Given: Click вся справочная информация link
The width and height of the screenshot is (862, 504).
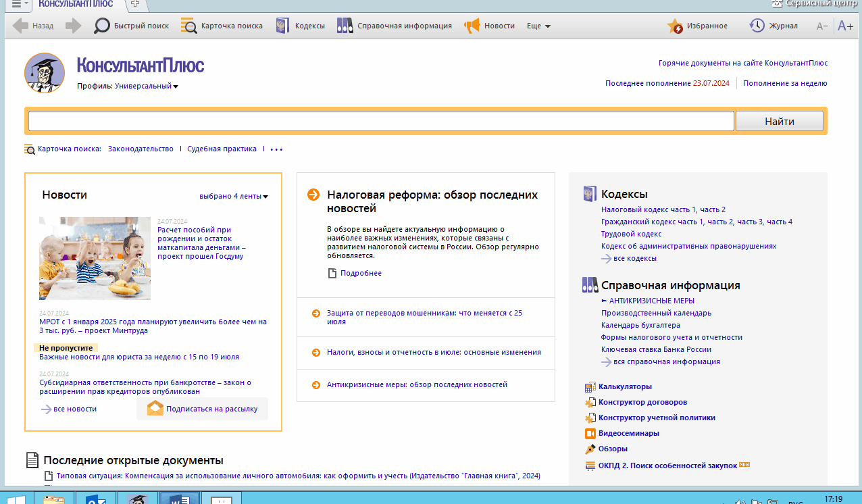Looking at the screenshot, I should [x=667, y=362].
